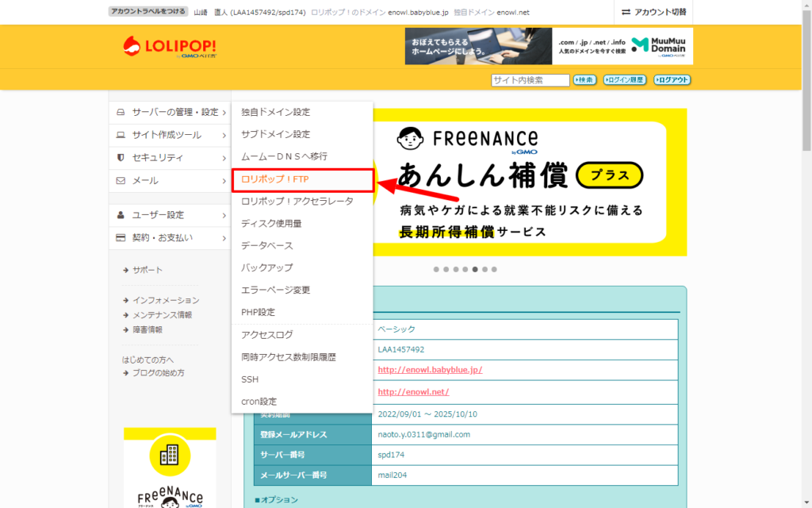Expand the サイト作成ツール submenu arrow
The height and width of the screenshot is (508, 812).
point(224,136)
